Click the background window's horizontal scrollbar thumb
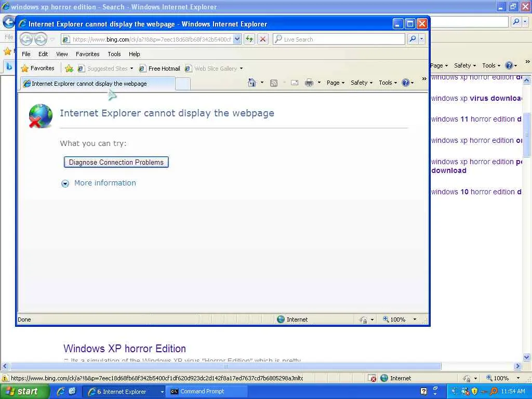Viewport: 532px width, 399px height. [225, 366]
